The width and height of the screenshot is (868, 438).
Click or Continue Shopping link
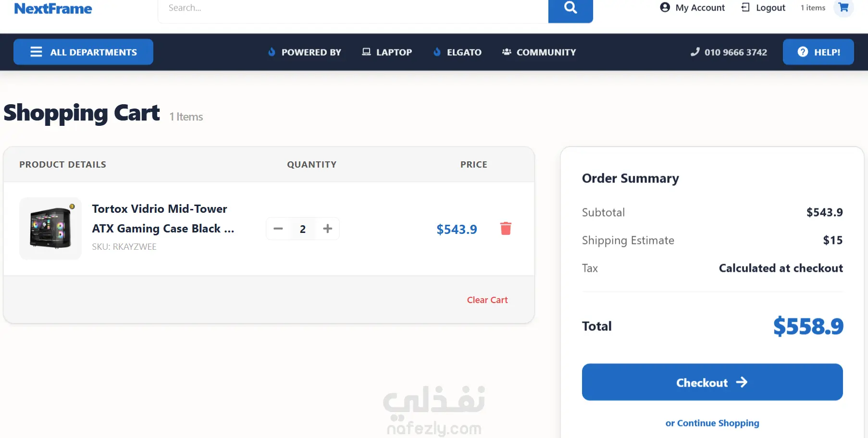[x=712, y=423]
